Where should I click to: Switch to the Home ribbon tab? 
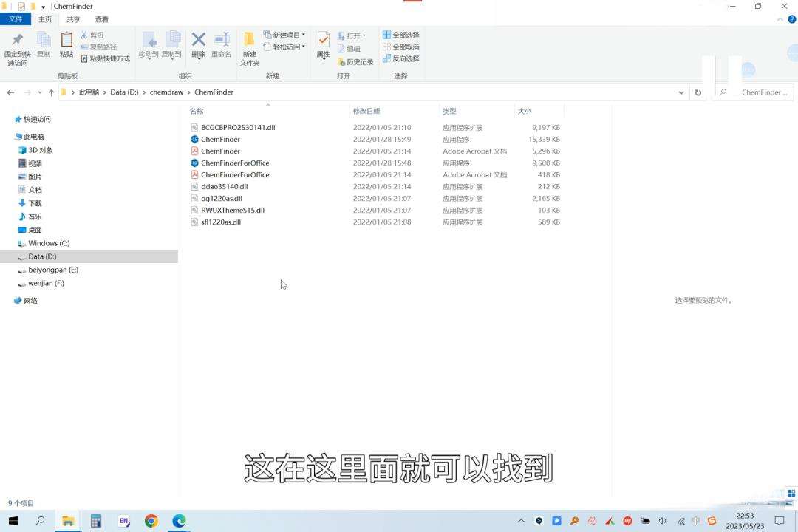coord(45,19)
